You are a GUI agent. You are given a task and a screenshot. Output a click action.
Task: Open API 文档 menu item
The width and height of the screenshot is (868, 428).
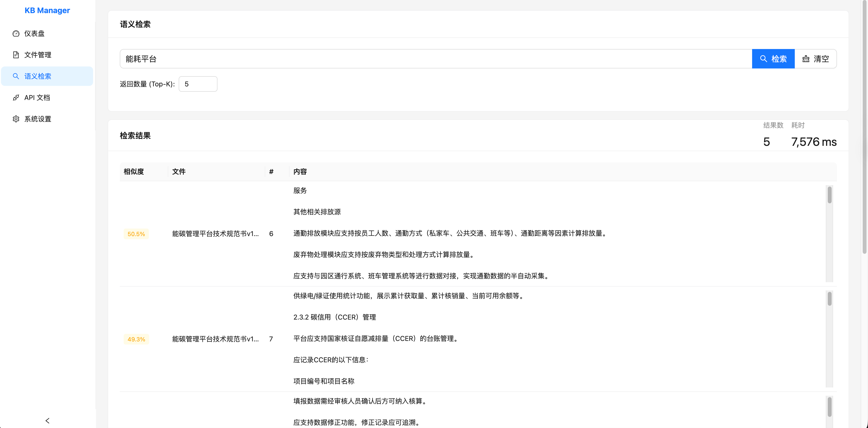coord(47,98)
